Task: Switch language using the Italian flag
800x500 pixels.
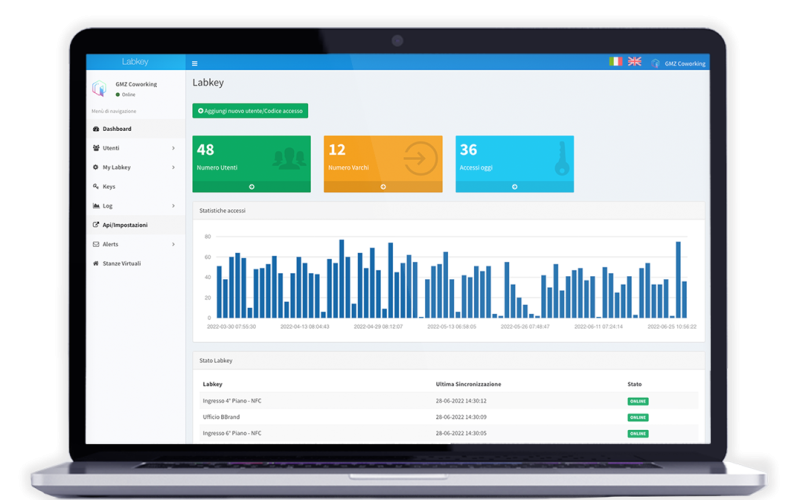Action: tap(616, 62)
